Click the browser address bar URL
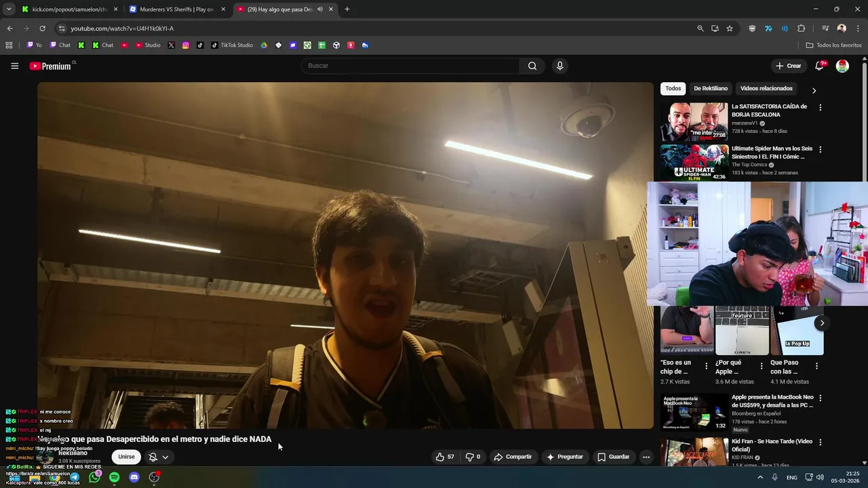The image size is (868, 488). [x=122, y=28]
